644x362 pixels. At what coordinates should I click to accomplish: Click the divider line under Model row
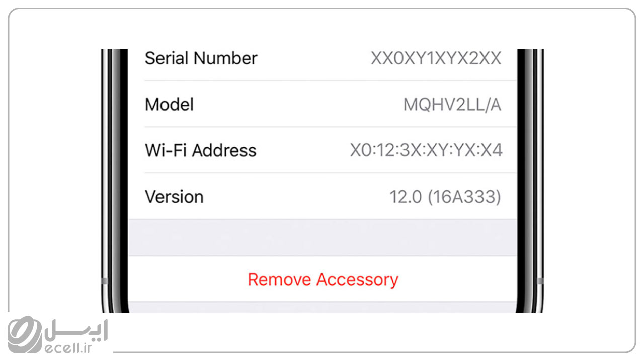point(330,127)
